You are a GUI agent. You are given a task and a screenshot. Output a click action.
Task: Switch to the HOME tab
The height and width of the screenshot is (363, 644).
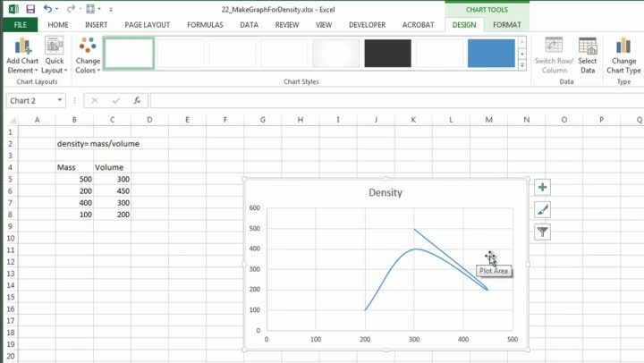click(x=58, y=25)
